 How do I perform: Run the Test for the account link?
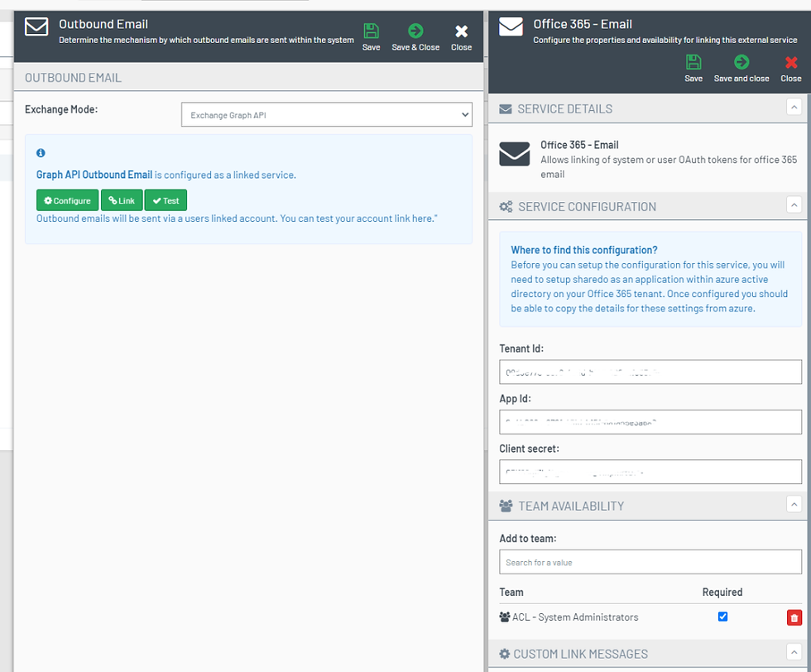[x=166, y=199]
